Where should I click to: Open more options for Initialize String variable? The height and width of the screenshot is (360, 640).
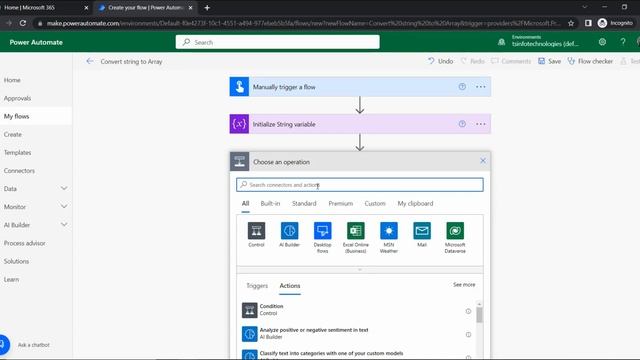pos(480,124)
